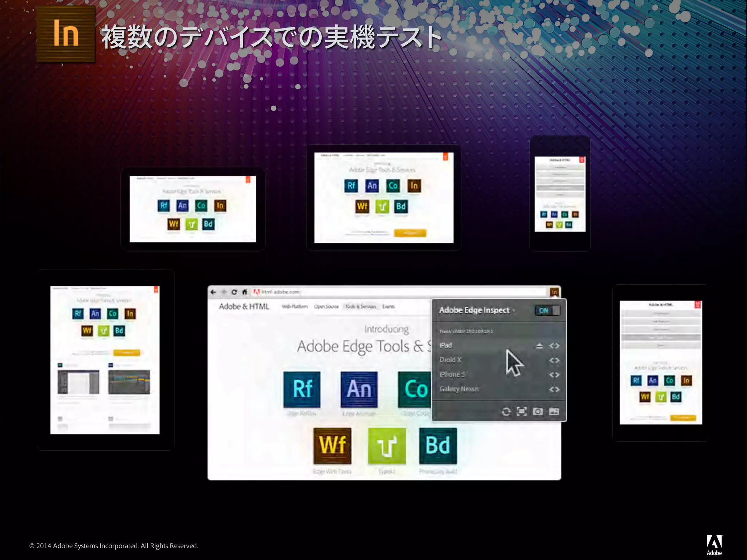The width and height of the screenshot is (747, 560).
Task: Click the Adobe logo in slide corner
Action: [x=714, y=545]
